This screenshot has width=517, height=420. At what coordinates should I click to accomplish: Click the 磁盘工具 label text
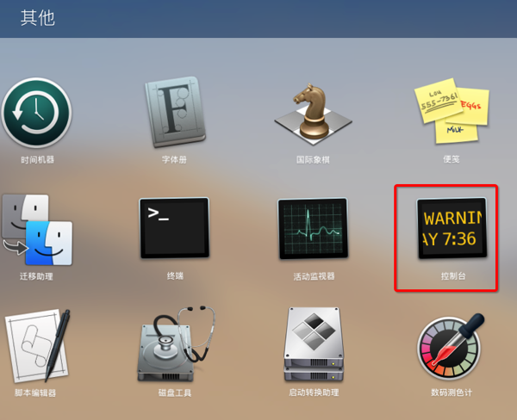[x=175, y=392]
